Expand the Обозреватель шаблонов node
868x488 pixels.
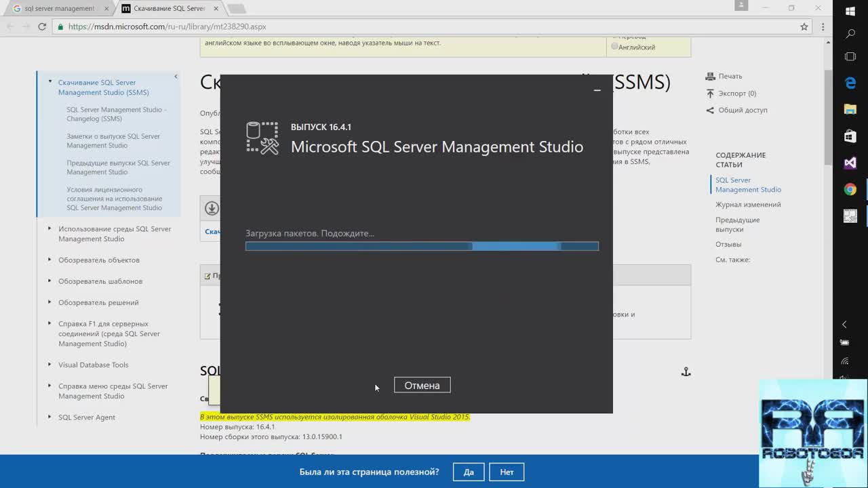[x=50, y=281]
